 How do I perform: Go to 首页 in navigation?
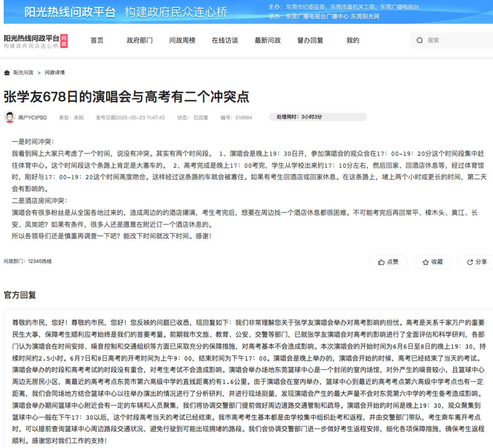click(97, 40)
